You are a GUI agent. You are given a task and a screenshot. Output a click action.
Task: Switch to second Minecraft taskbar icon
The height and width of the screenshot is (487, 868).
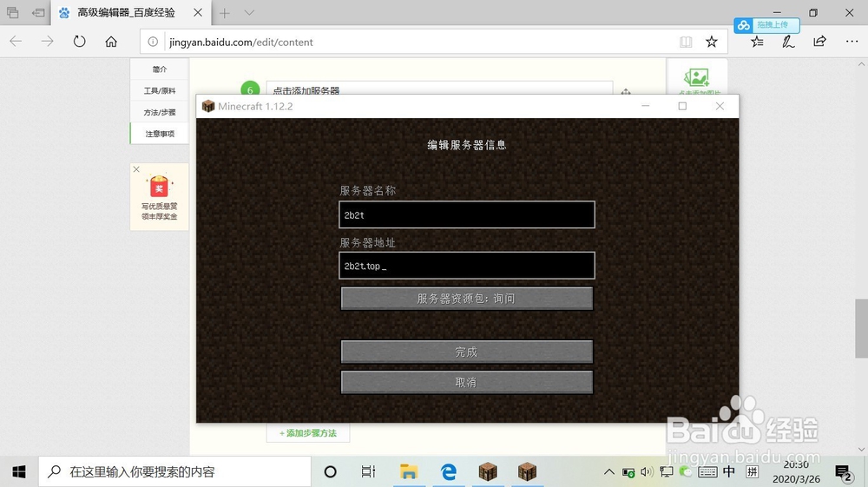[x=527, y=471]
